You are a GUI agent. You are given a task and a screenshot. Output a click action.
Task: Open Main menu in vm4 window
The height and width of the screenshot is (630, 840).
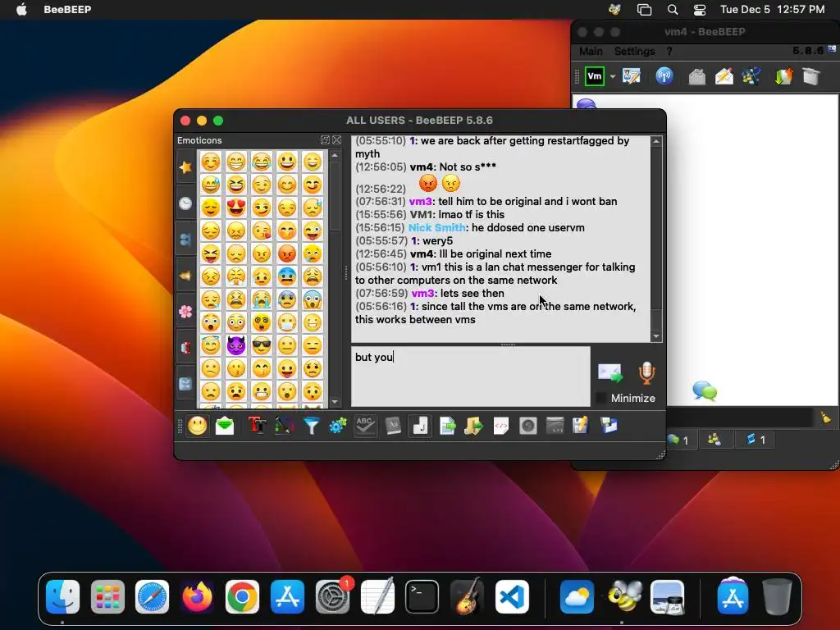point(591,52)
